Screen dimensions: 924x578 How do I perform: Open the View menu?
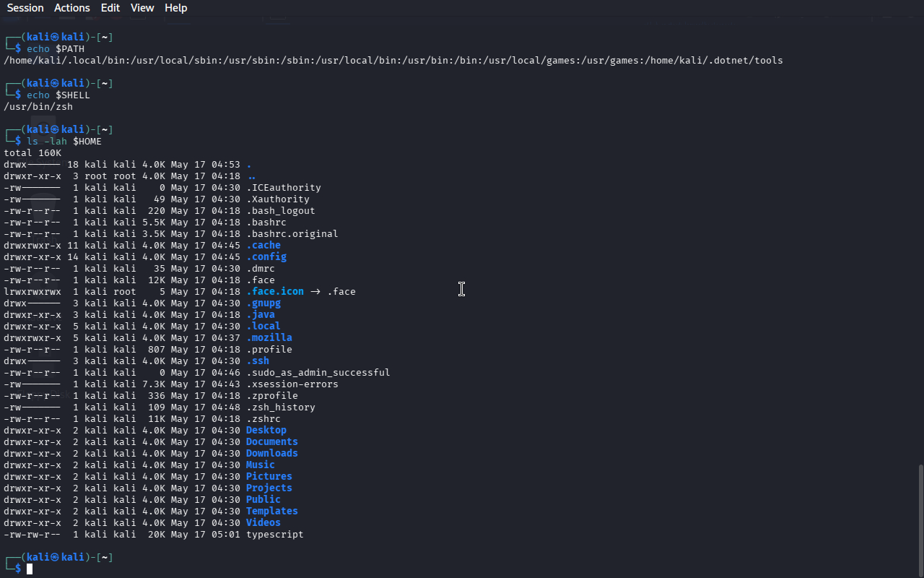click(x=142, y=8)
